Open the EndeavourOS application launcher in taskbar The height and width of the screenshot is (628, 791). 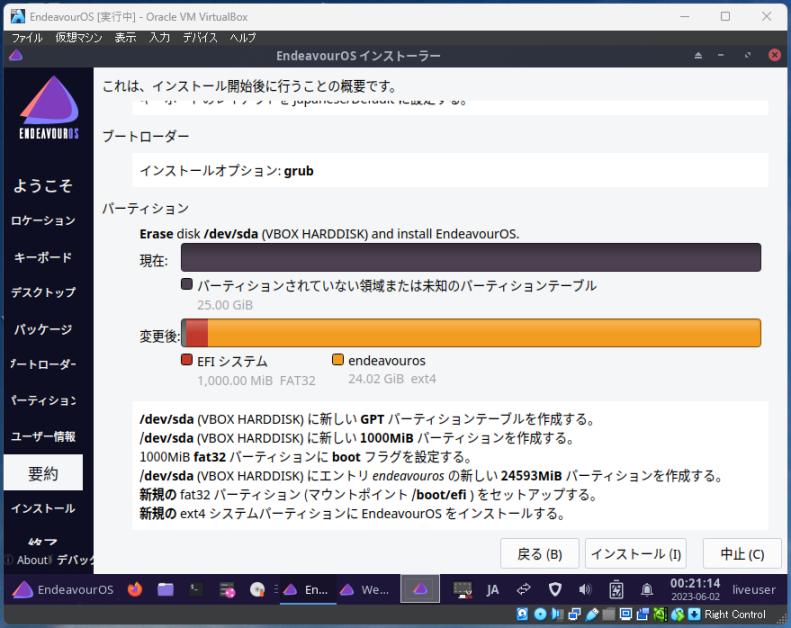[63, 590]
